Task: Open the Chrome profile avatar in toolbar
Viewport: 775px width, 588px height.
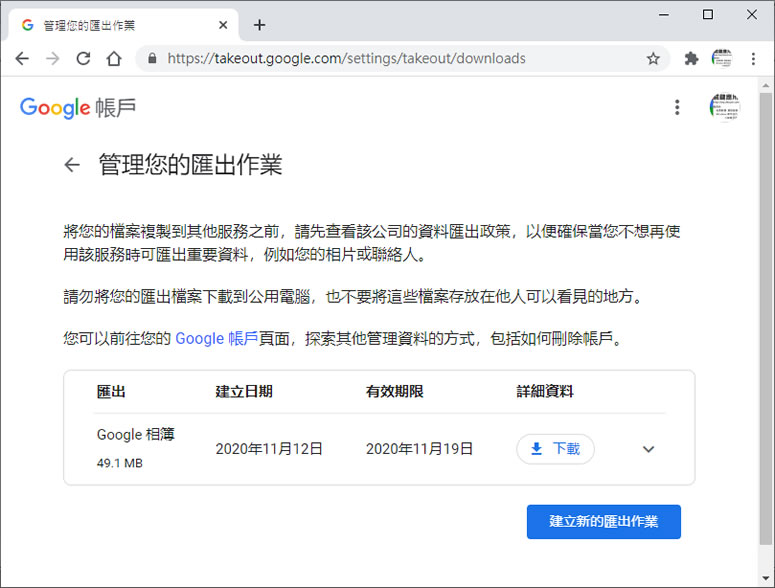Action: (722, 59)
